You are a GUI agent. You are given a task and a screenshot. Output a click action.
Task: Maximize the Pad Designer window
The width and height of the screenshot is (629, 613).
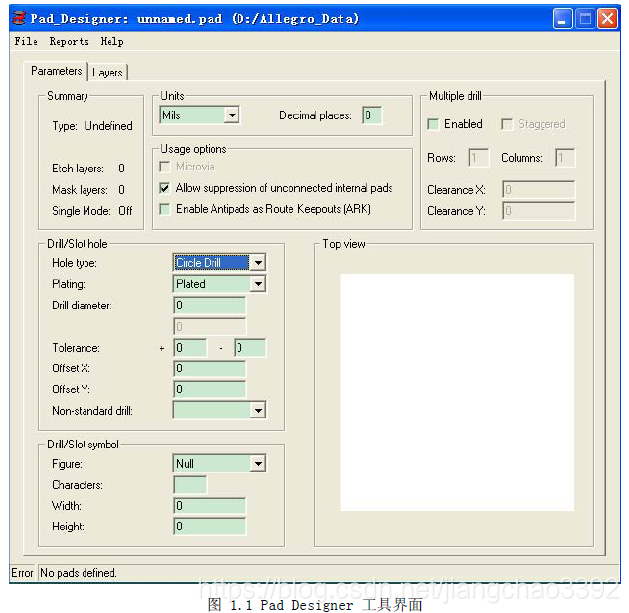coord(586,19)
